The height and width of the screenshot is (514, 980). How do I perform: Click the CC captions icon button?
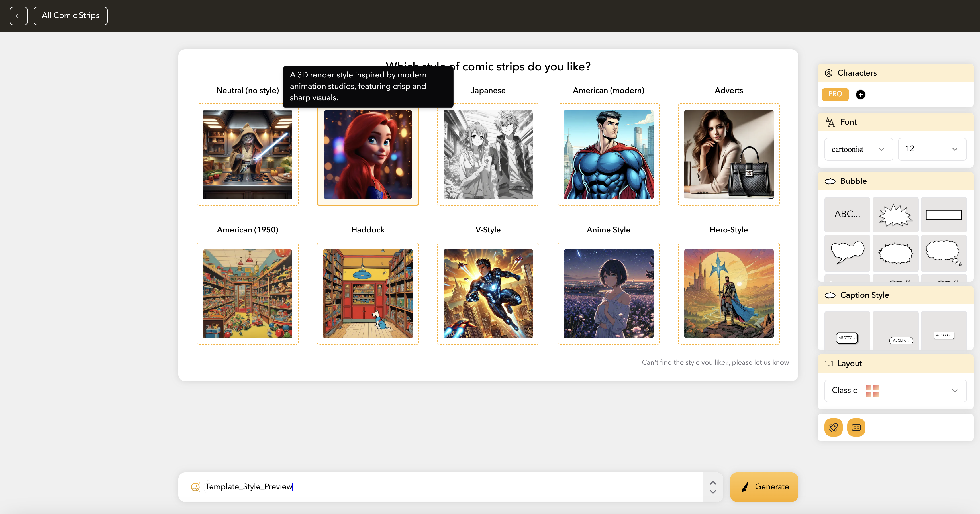point(856,427)
